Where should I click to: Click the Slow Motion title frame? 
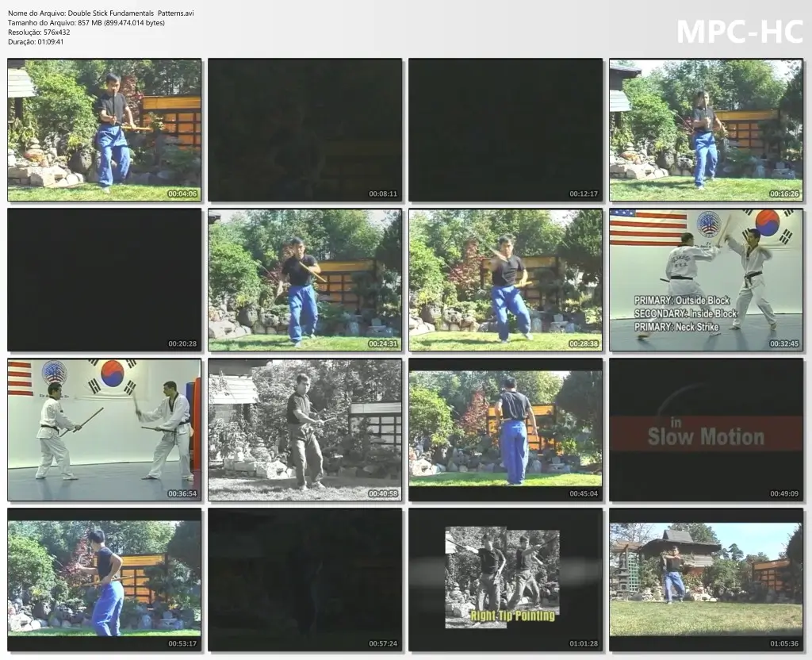coord(706,429)
